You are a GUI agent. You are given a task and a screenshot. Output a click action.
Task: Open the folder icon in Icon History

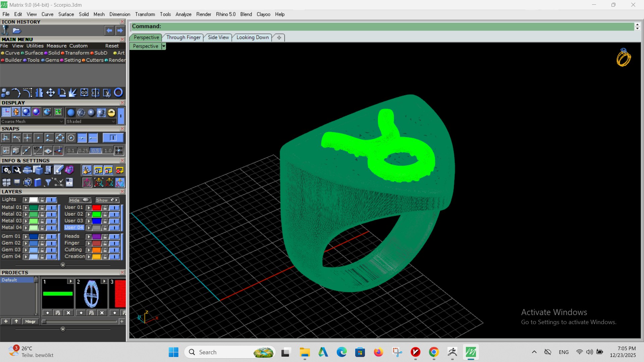point(17,31)
